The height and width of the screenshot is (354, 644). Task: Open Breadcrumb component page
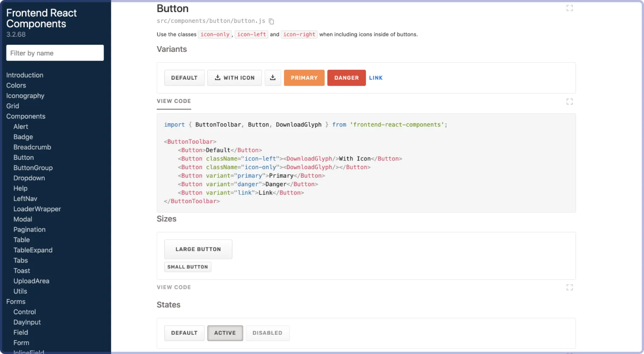pyautogui.click(x=32, y=147)
